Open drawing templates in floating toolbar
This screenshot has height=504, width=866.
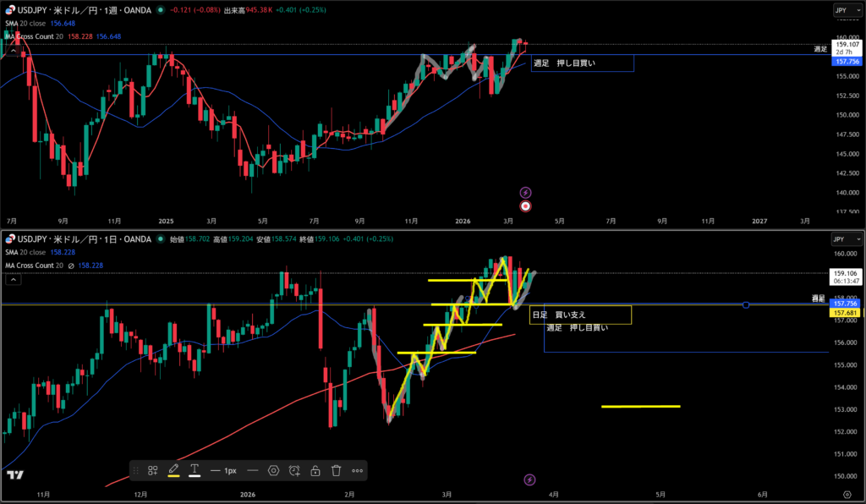153,470
